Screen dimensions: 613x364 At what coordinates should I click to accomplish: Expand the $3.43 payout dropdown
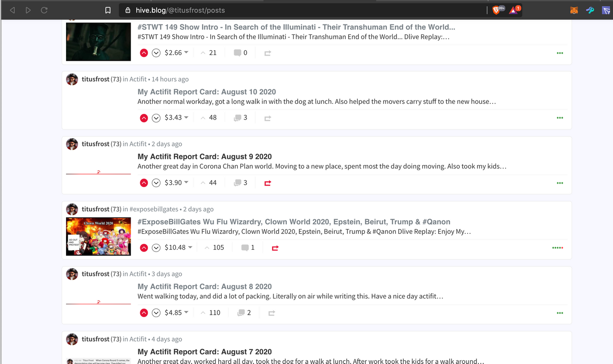point(176,118)
